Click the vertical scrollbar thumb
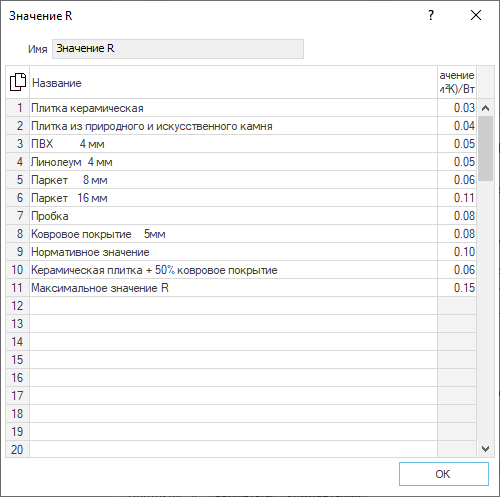 [x=486, y=148]
